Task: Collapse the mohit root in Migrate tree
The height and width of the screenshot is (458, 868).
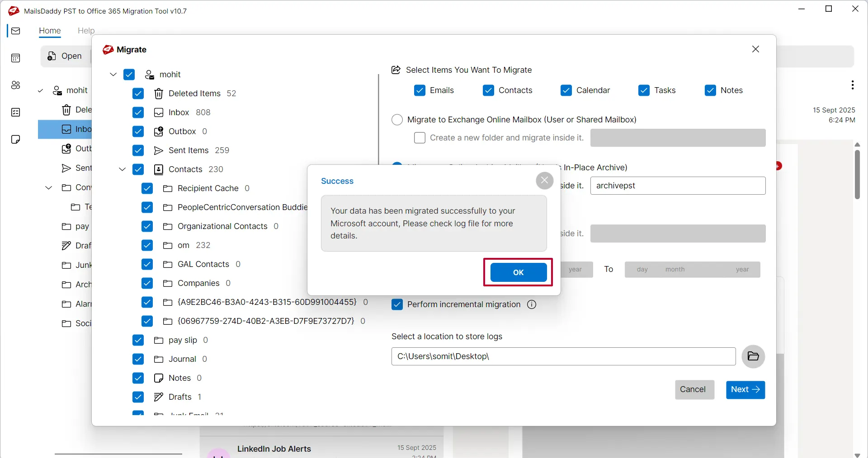Action: click(113, 75)
